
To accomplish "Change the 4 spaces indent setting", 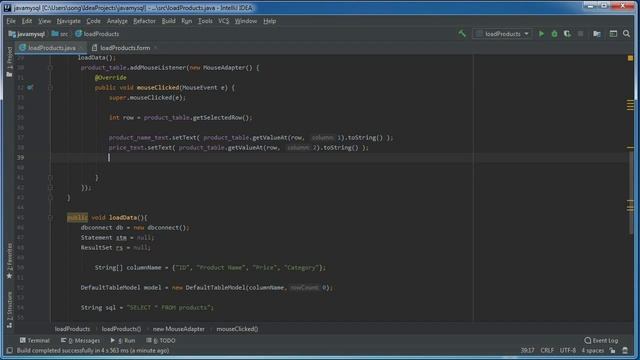I will point(593,351).
